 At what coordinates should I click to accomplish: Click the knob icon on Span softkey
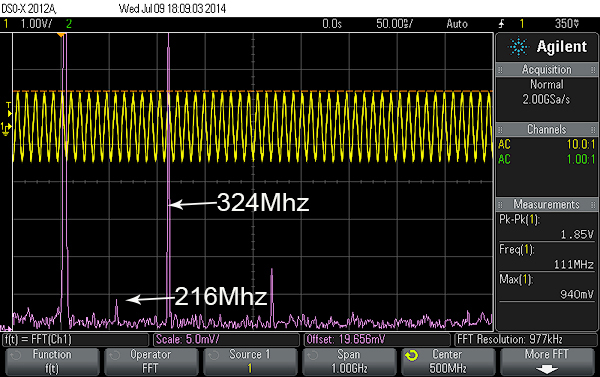313,356
